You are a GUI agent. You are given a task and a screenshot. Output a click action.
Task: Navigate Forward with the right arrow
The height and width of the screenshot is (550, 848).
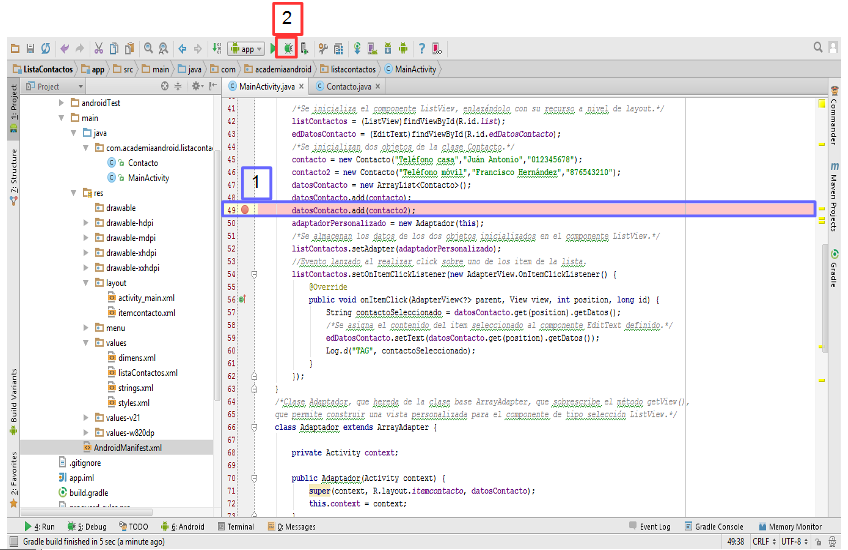tap(198, 49)
